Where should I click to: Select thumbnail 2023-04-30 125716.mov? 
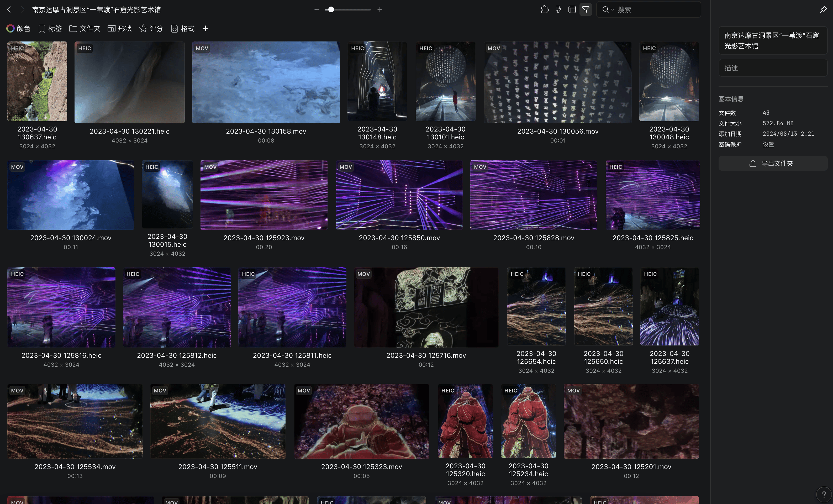click(426, 307)
